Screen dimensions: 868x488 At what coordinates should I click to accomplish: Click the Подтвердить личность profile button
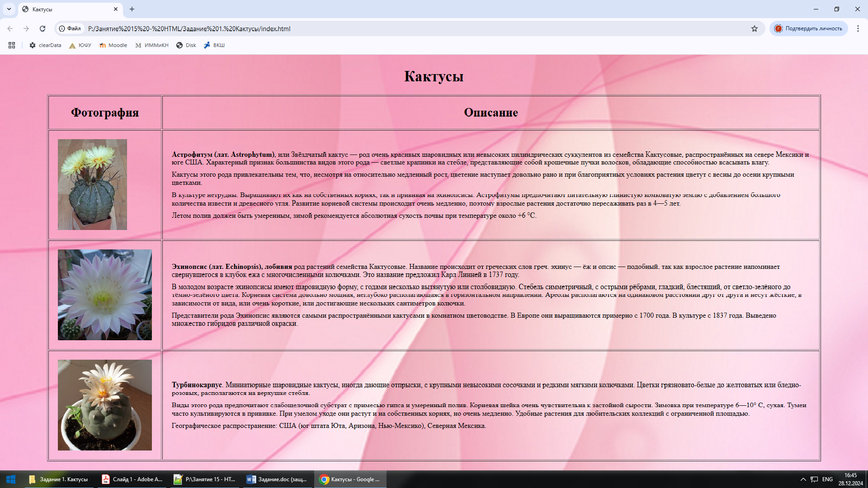pyautogui.click(x=808, y=28)
